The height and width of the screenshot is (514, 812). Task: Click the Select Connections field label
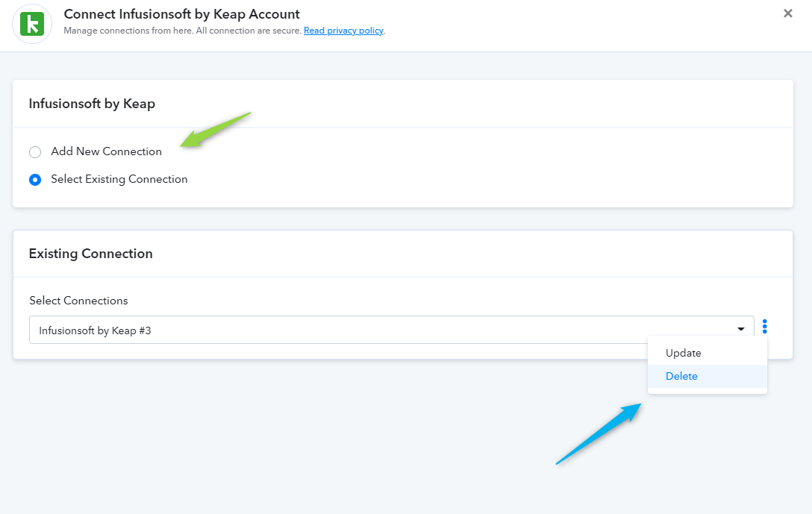tap(78, 301)
